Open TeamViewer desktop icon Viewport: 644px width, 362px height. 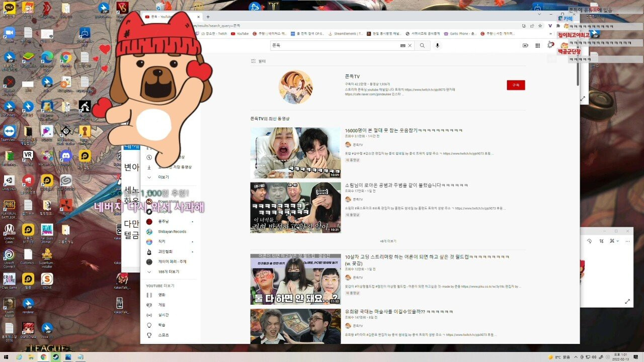pos(9,133)
